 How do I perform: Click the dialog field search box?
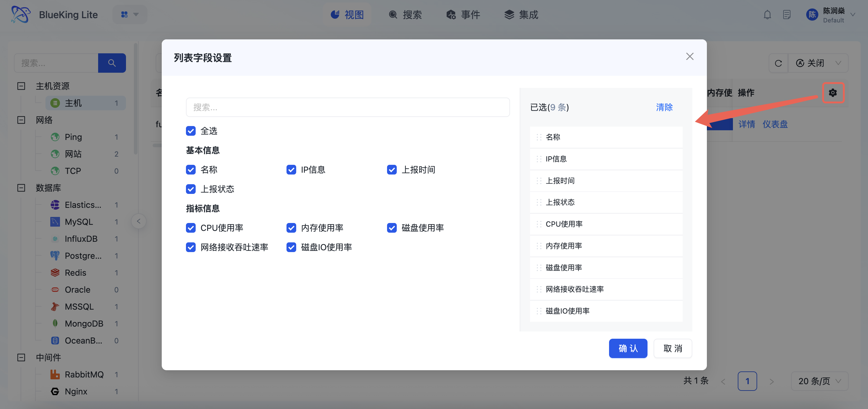point(348,107)
